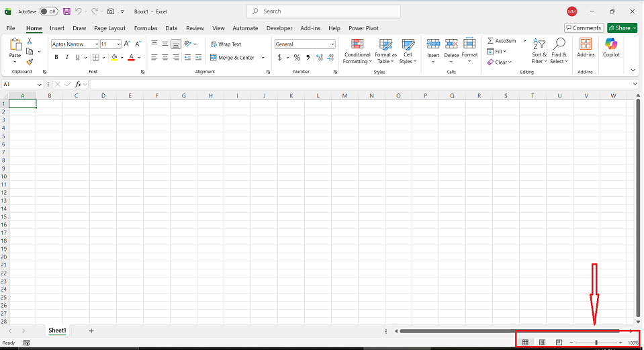Cut selection with the scissors icon
644x350 pixels.
30,41
